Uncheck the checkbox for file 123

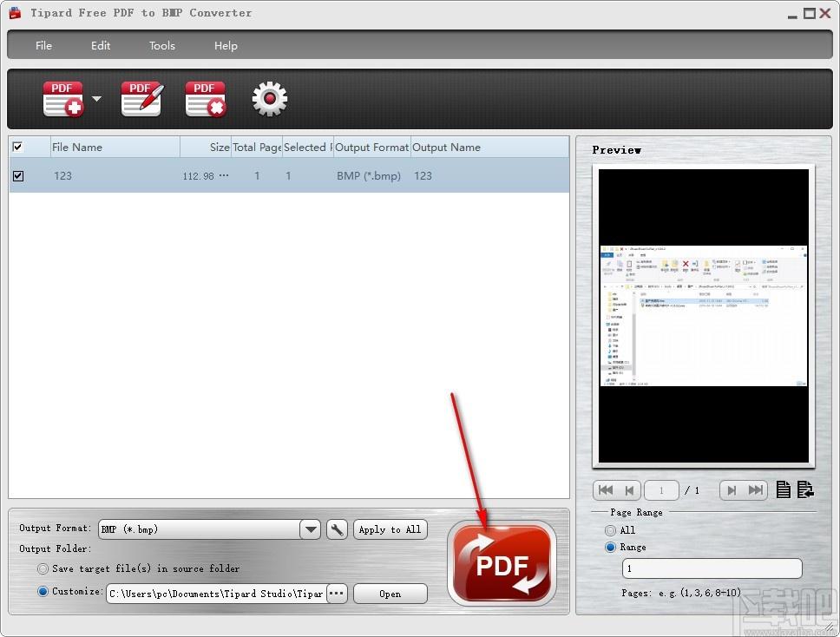pos(17,175)
